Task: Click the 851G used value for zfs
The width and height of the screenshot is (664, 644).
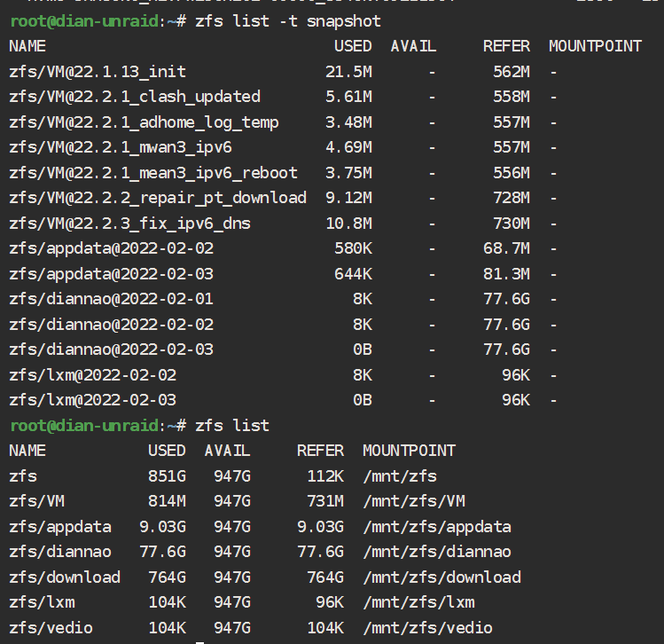Action: pos(167,476)
